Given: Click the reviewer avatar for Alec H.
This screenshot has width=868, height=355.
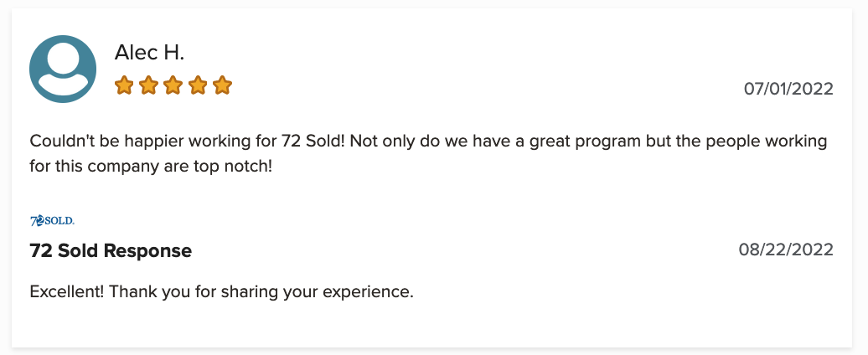Looking at the screenshot, I should [63, 69].
